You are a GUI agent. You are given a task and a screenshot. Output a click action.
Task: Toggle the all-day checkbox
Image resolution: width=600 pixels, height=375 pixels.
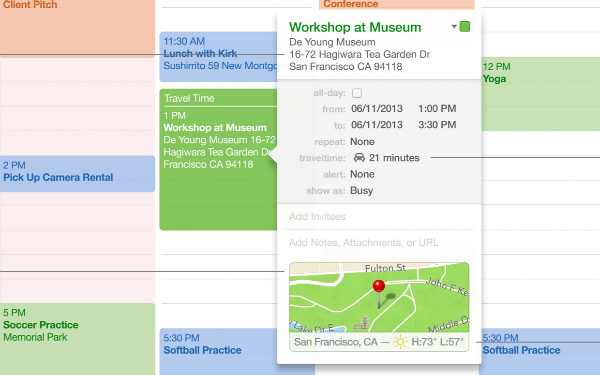(357, 93)
